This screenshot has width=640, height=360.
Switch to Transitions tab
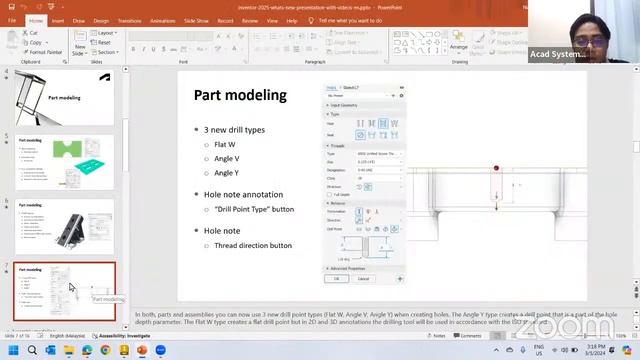click(x=129, y=20)
